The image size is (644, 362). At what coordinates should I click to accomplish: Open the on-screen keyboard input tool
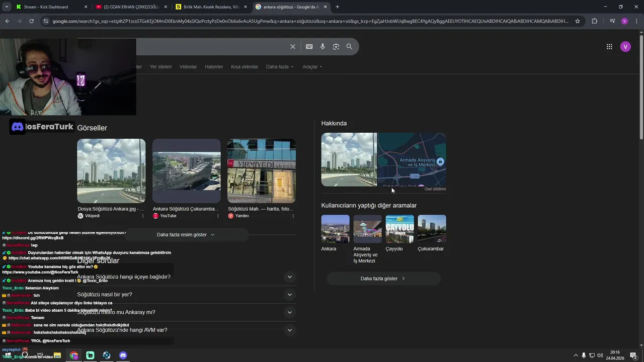point(309,47)
